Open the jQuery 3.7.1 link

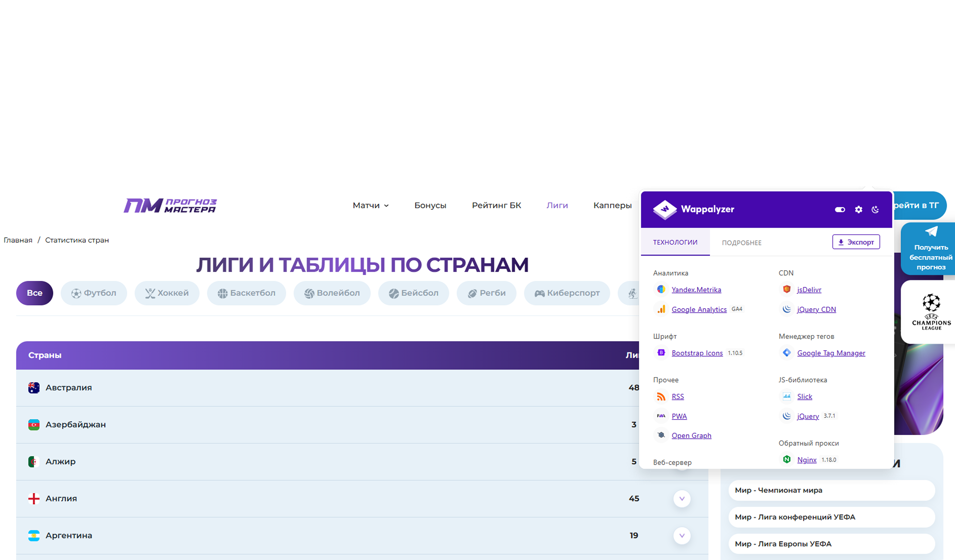tap(808, 416)
